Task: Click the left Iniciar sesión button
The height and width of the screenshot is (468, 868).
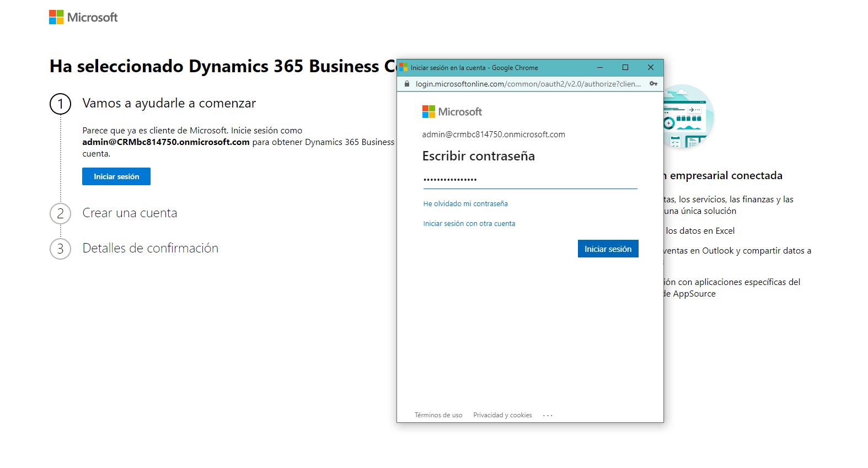Action: 116,176
